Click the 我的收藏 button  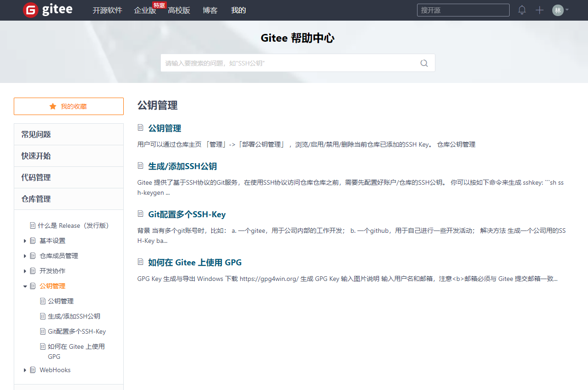[69, 106]
